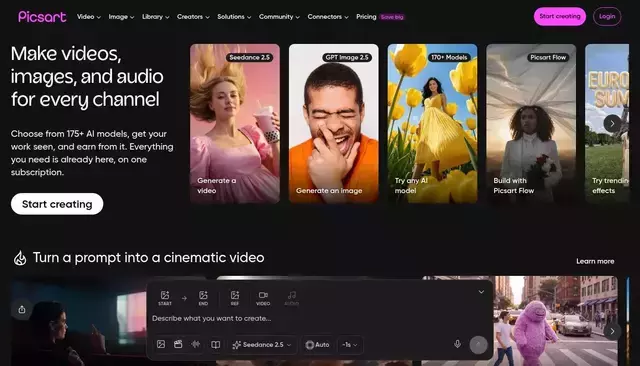Advance video gallery with right arrow
Image resolution: width=640 pixels, height=366 pixels.
pyautogui.click(x=612, y=331)
